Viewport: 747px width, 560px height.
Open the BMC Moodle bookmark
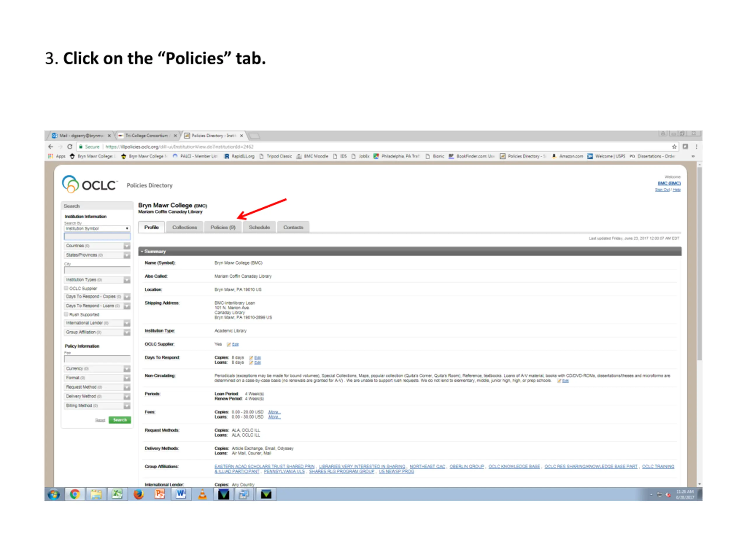coord(313,156)
